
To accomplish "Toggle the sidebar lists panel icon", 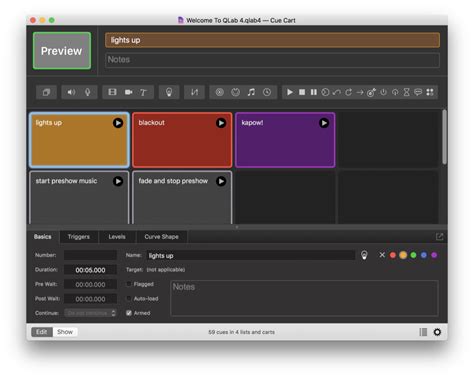I will pos(423,332).
